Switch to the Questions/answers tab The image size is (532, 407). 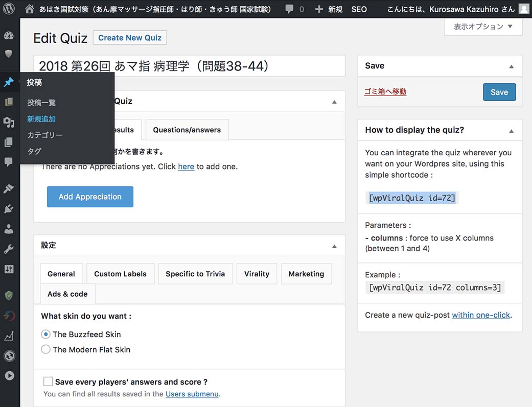(x=187, y=130)
